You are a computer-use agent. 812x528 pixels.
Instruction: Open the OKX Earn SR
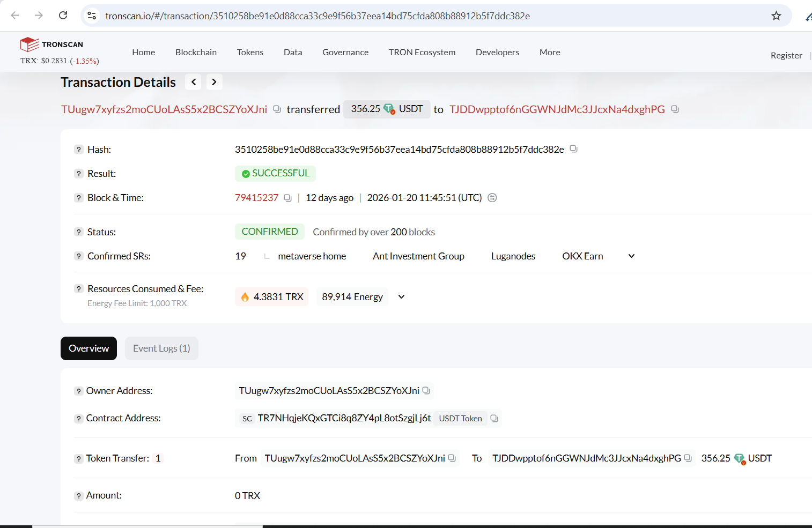[x=582, y=256]
